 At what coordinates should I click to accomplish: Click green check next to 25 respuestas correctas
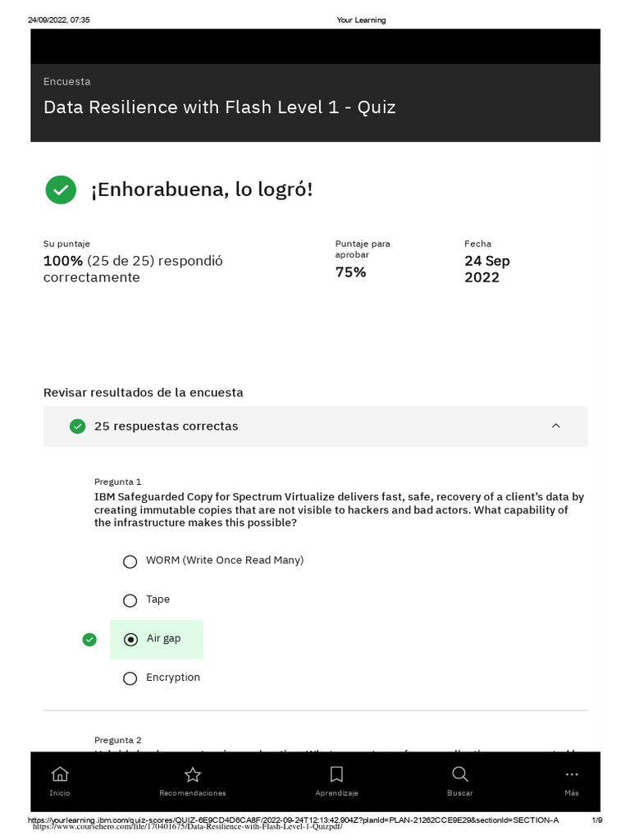pos(78,427)
